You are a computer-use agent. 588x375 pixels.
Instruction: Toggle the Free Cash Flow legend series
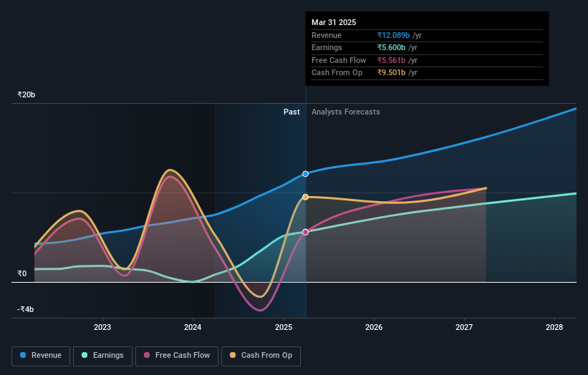click(177, 356)
